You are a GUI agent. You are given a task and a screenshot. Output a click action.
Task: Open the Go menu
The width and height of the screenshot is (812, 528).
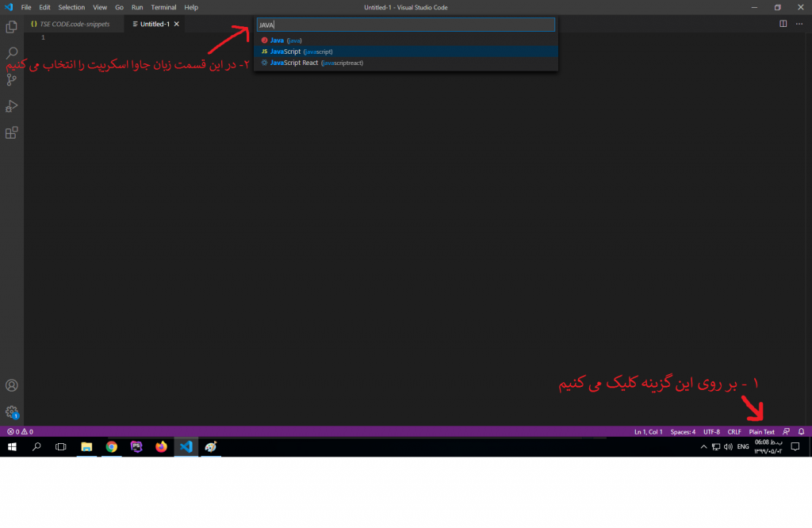coord(119,7)
